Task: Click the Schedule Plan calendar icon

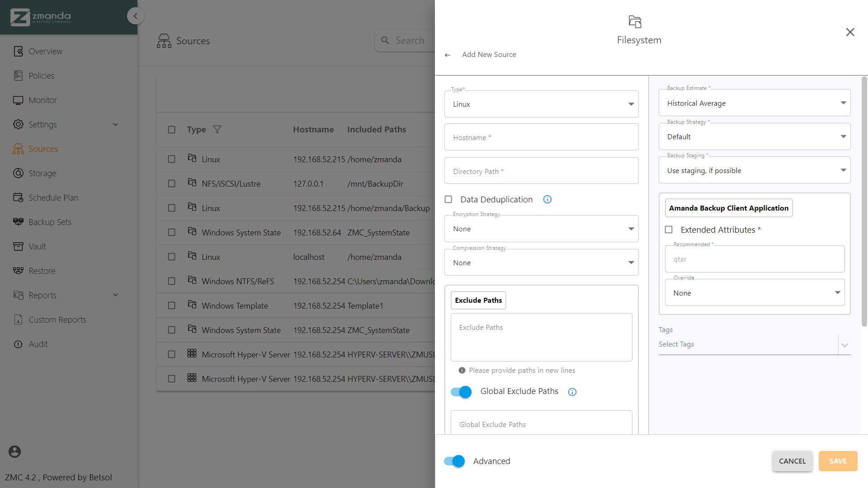Action: [x=18, y=197]
